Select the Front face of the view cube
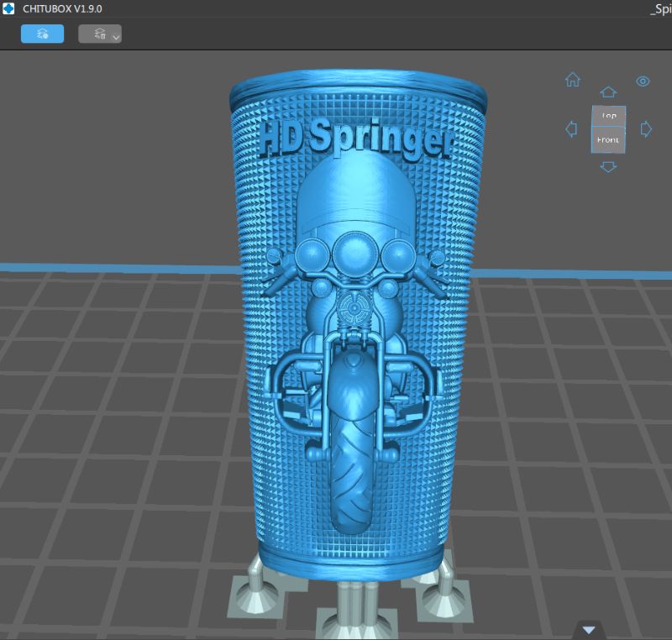Viewport: 672px width, 640px height. tap(608, 139)
